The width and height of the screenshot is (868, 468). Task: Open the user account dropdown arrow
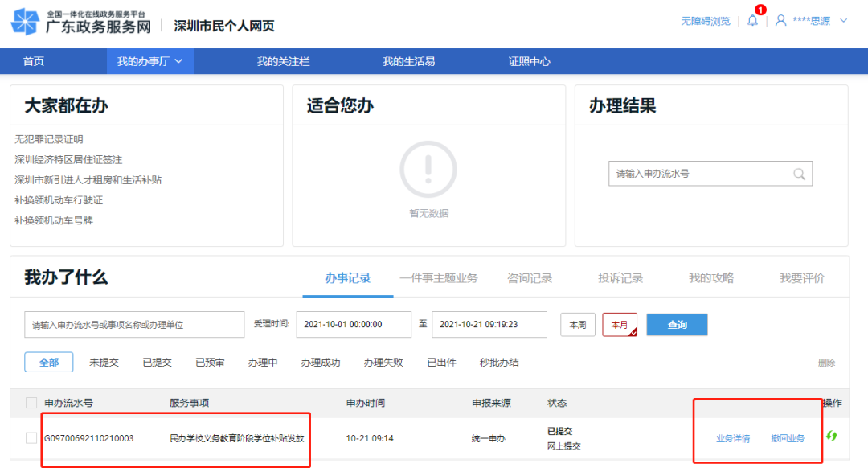pos(843,21)
